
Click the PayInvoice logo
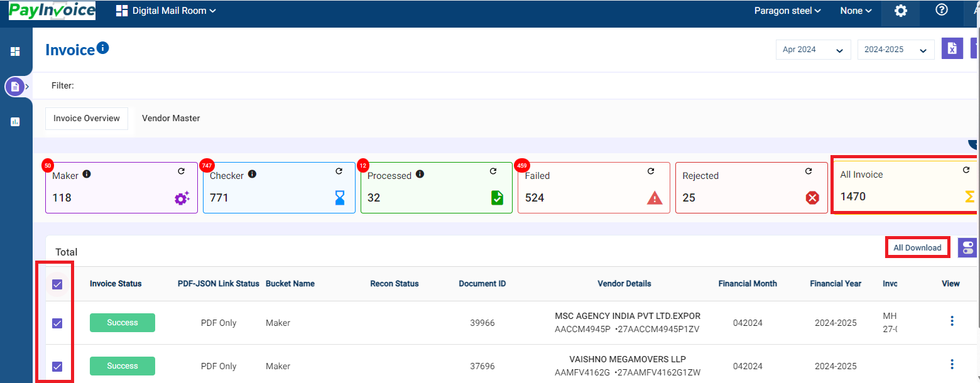click(x=52, y=11)
